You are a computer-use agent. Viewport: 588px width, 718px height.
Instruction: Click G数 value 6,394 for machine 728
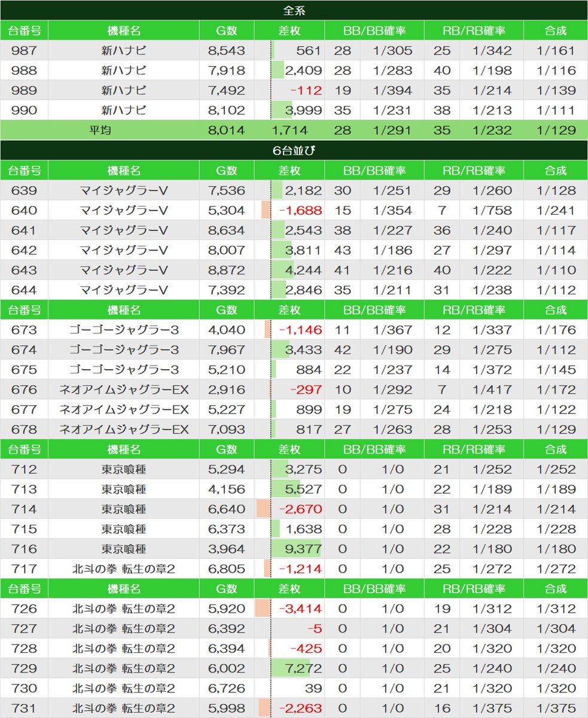[x=227, y=649]
